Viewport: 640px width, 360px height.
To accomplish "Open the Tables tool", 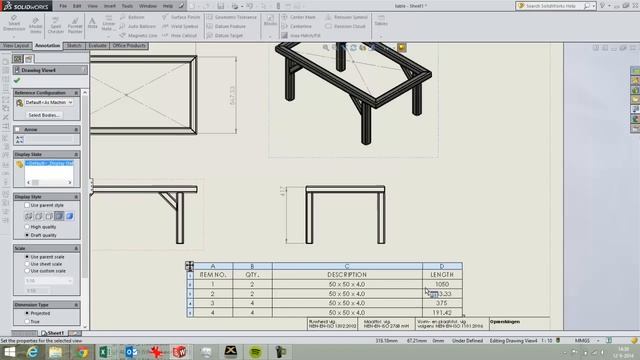I will (x=381, y=20).
